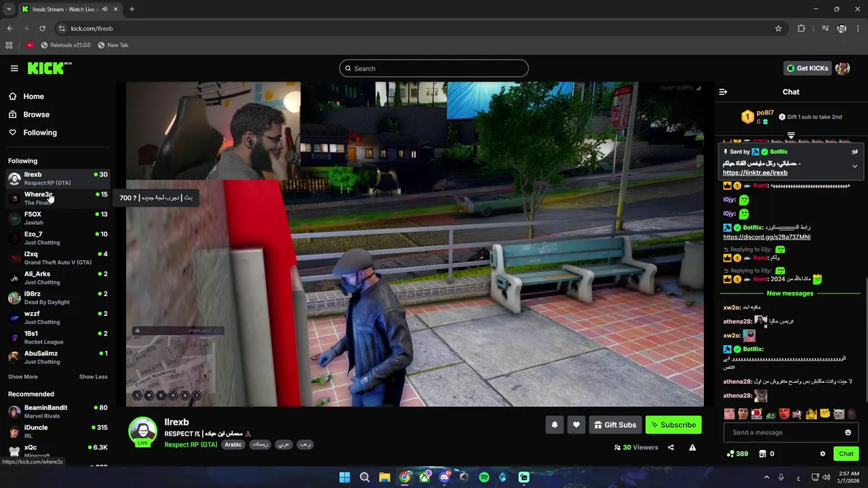Open YouTube bookmark icon
The width and height of the screenshot is (868, 488).
(x=30, y=45)
